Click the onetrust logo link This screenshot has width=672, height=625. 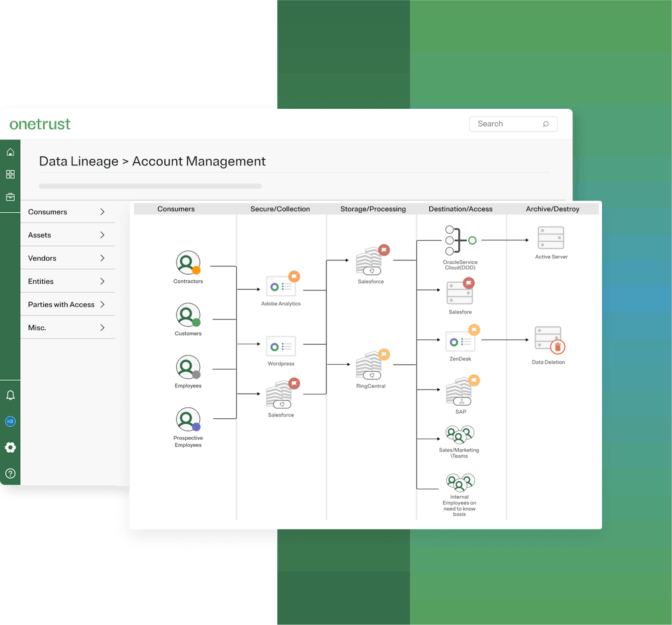[40, 124]
